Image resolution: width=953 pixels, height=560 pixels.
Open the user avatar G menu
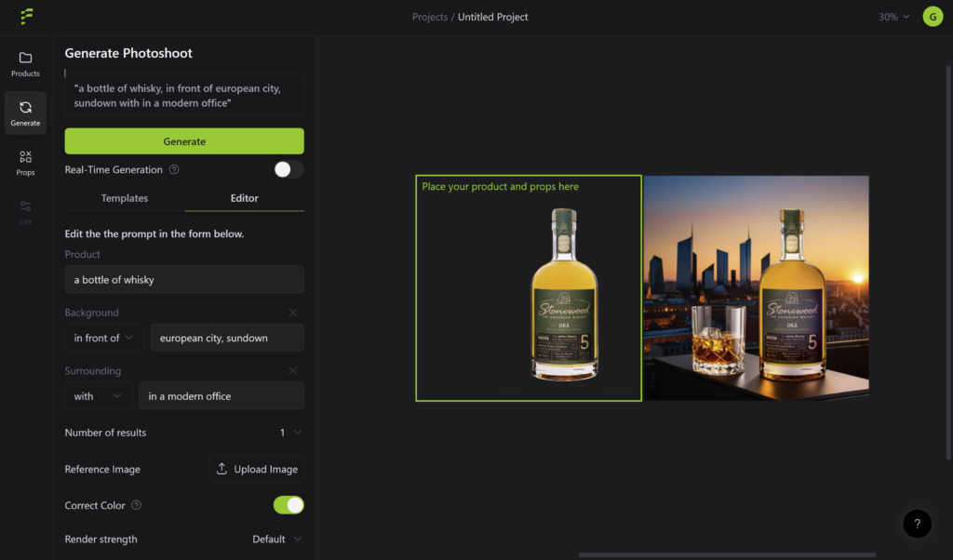[933, 17]
